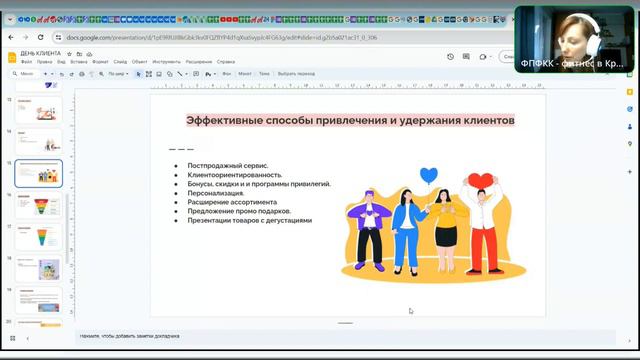Click the move-to-folder icon beside the title

(x=79, y=54)
